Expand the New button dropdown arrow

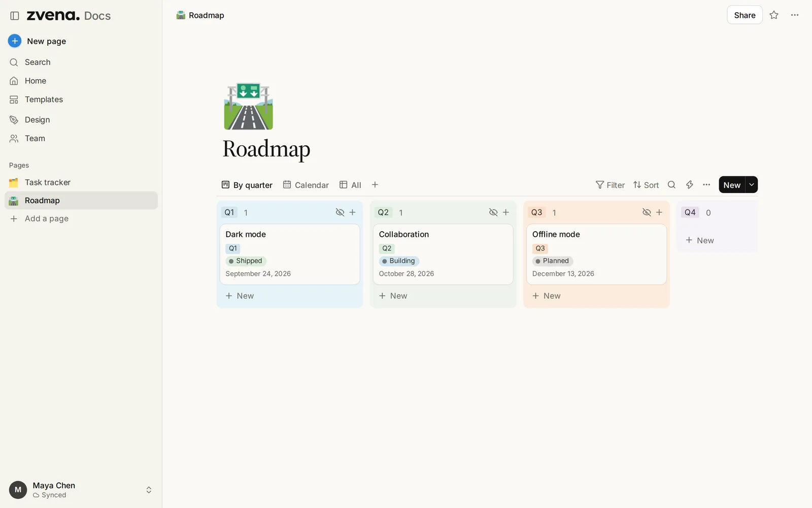point(752,185)
